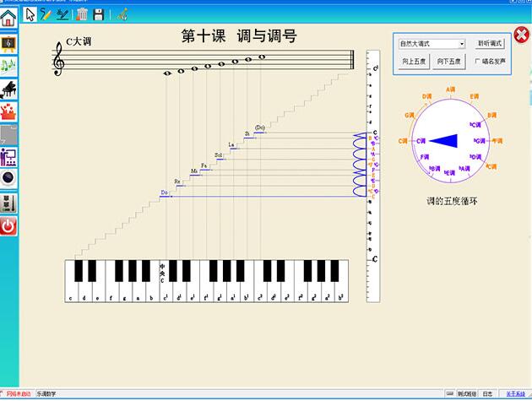Viewport: 532px width, 401px height.
Task: Select the pencil drawing tool
Action: (46, 14)
